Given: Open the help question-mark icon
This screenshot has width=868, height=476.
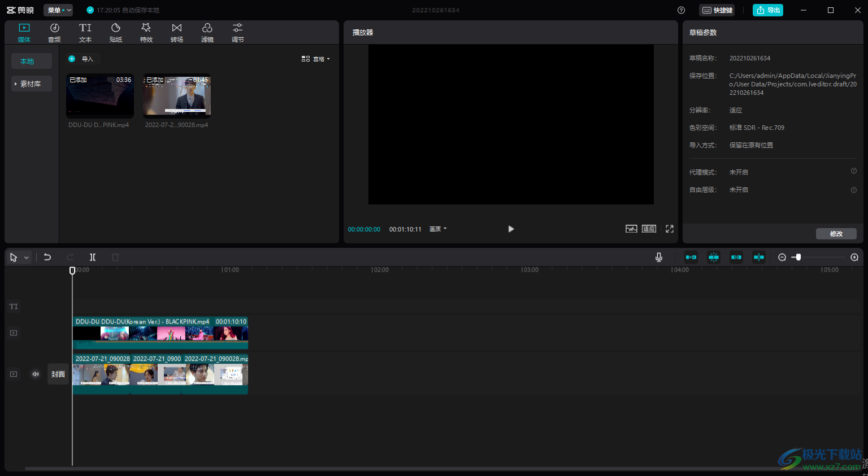Looking at the screenshot, I should click(x=681, y=10).
